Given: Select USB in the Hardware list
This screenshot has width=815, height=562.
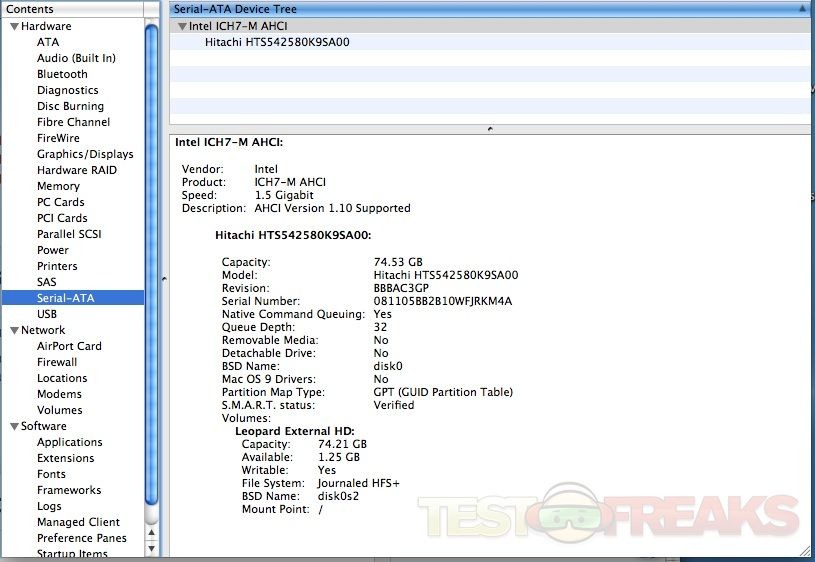Looking at the screenshot, I should coord(47,314).
